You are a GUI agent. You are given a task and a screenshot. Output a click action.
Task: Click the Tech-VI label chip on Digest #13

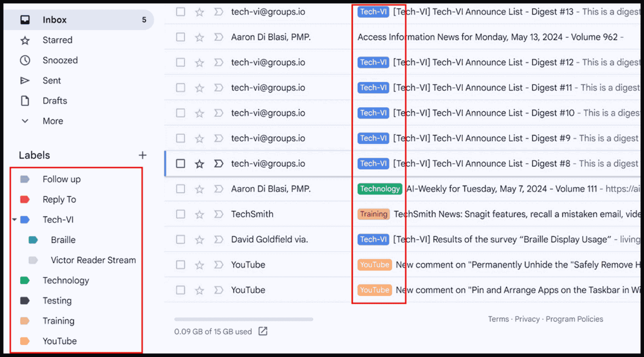tap(373, 11)
